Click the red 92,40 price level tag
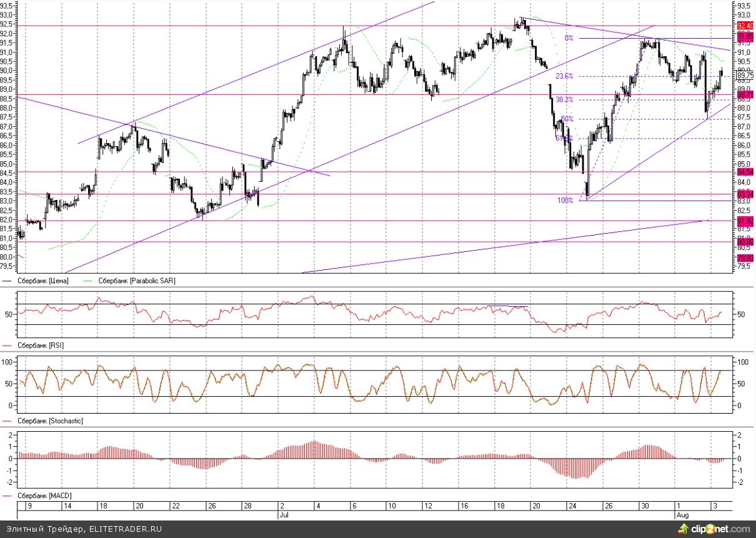Image resolution: width=756 pixels, height=538 pixels. point(744,26)
